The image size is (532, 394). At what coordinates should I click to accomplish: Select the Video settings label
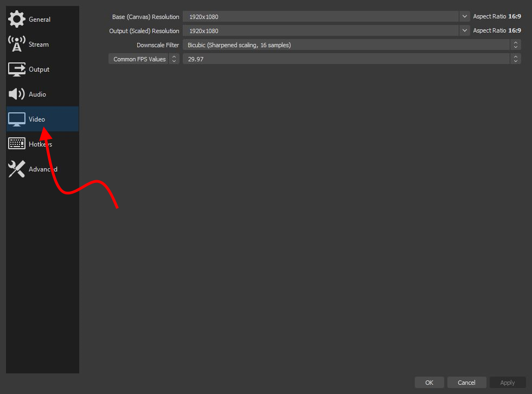[x=37, y=119]
